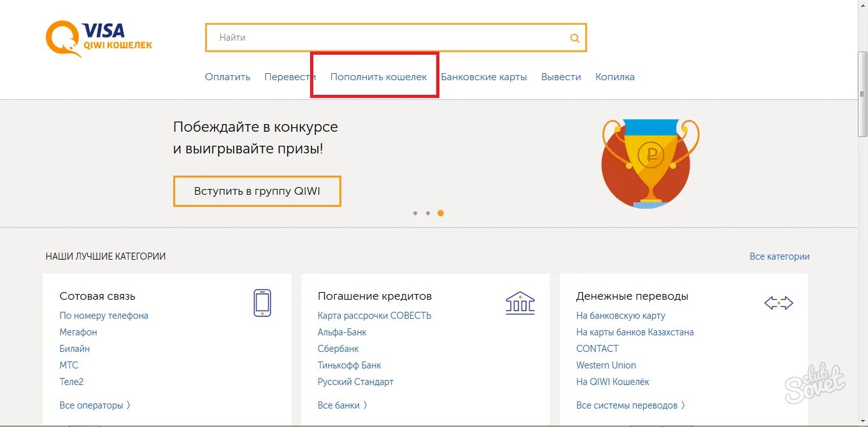Open the Перевести menu item
This screenshot has height=427, width=868.
(x=290, y=77)
